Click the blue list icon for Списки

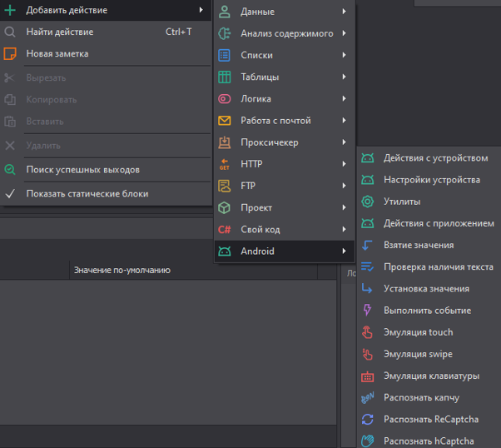225,55
